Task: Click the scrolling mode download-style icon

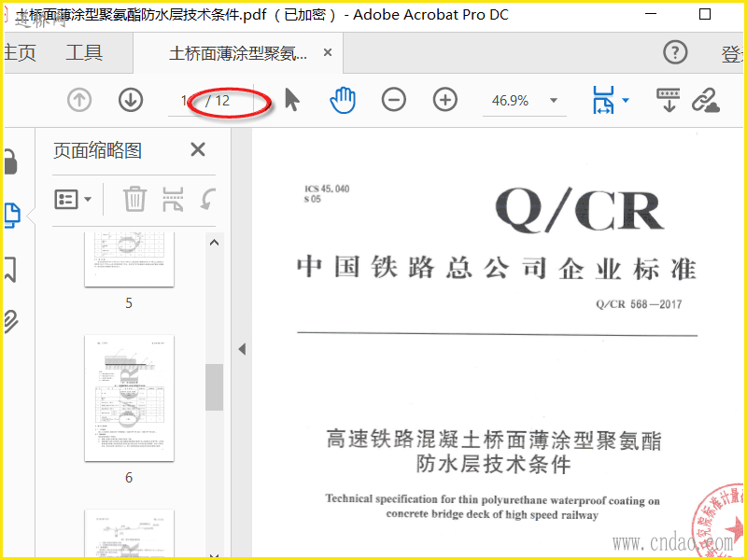Action: [x=669, y=100]
